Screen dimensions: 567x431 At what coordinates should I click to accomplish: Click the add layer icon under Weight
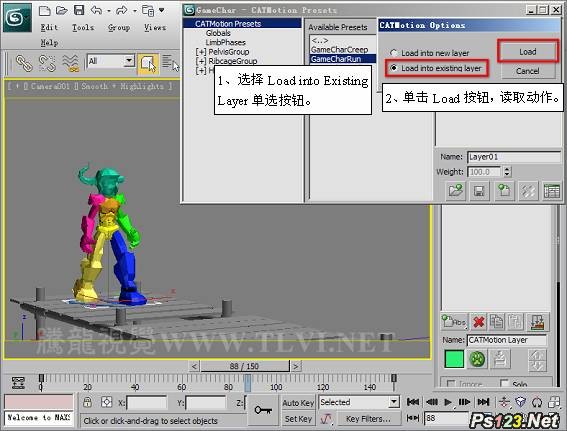point(504,190)
